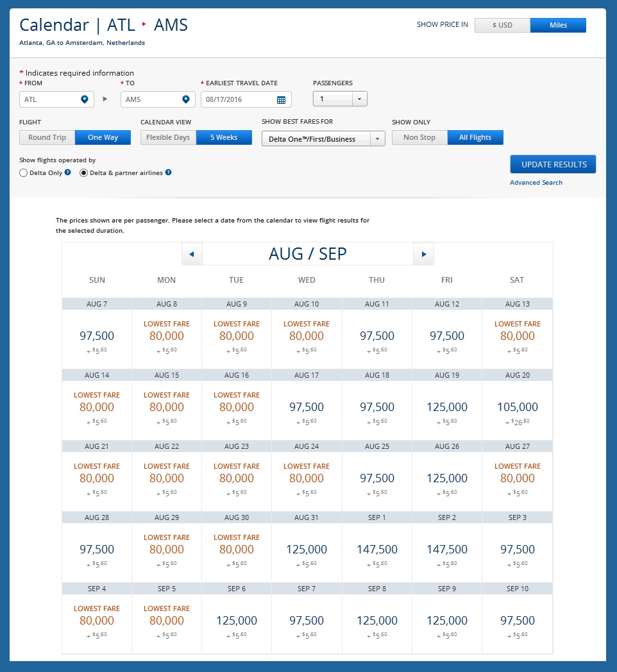Click the location pin icon in TO field
Image resolution: width=617 pixels, height=672 pixels.
click(185, 99)
